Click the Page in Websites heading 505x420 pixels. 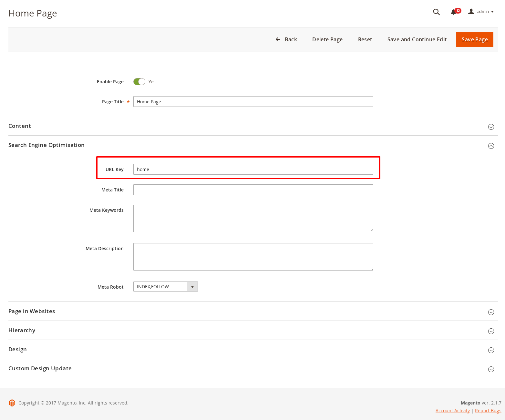[32, 311]
